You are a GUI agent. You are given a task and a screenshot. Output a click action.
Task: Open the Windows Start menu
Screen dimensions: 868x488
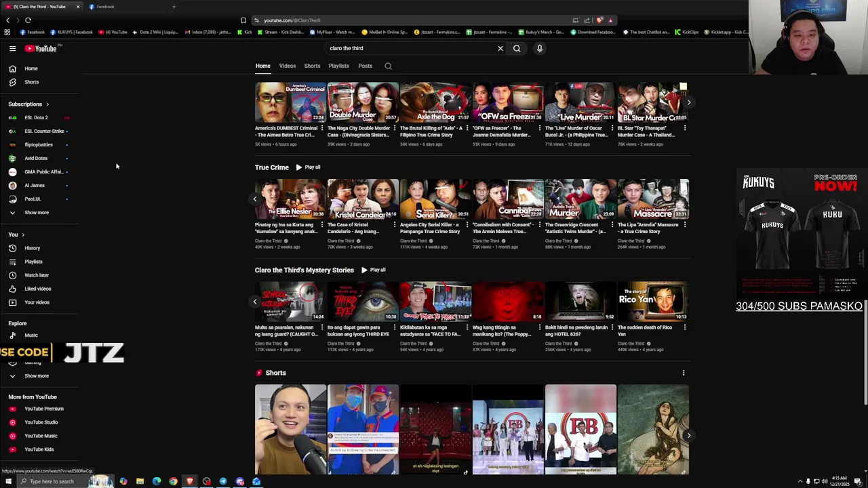(x=8, y=481)
